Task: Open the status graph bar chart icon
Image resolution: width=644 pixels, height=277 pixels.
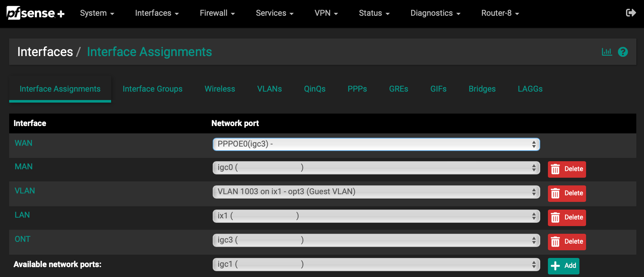Action: pos(607,52)
